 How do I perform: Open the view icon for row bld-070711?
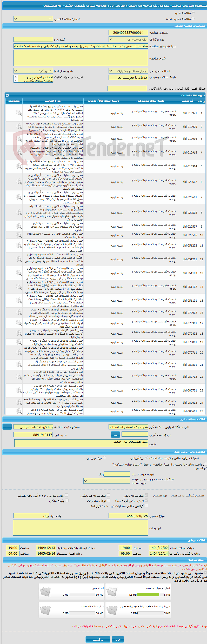(19, 353)
